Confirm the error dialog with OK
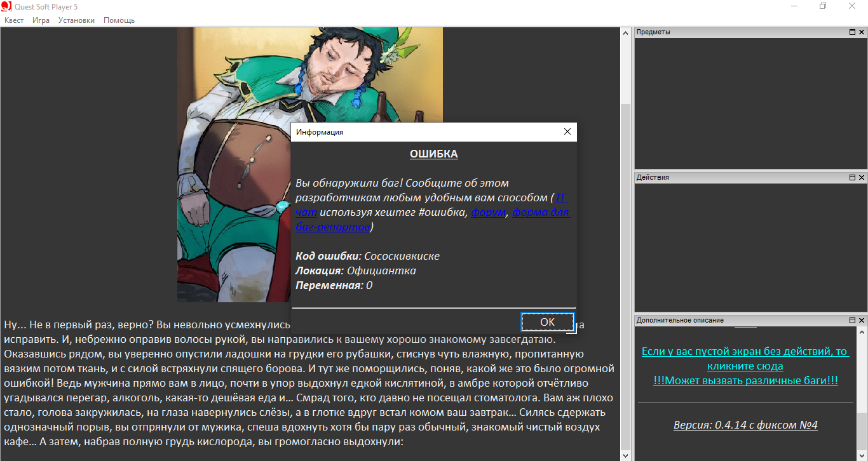Screen dimensions: 868x461 [547, 322]
